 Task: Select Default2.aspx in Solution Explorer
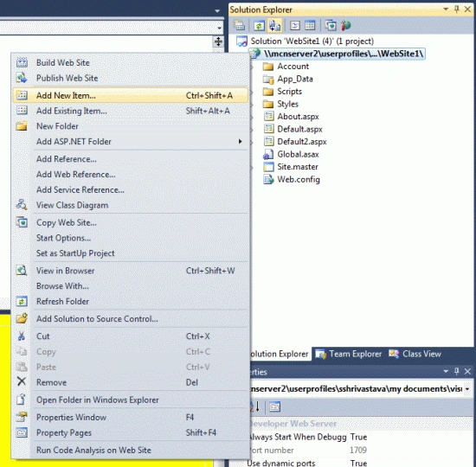point(295,142)
